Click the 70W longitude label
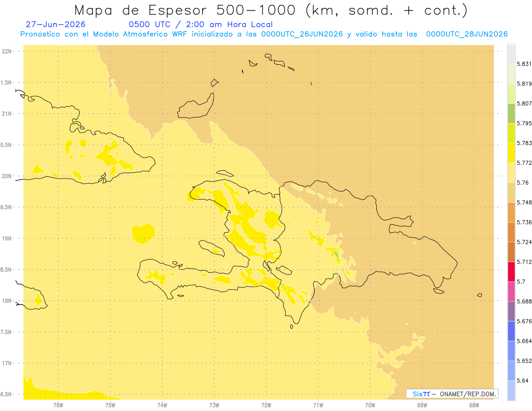 pyautogui.click(x=370, y=406)
